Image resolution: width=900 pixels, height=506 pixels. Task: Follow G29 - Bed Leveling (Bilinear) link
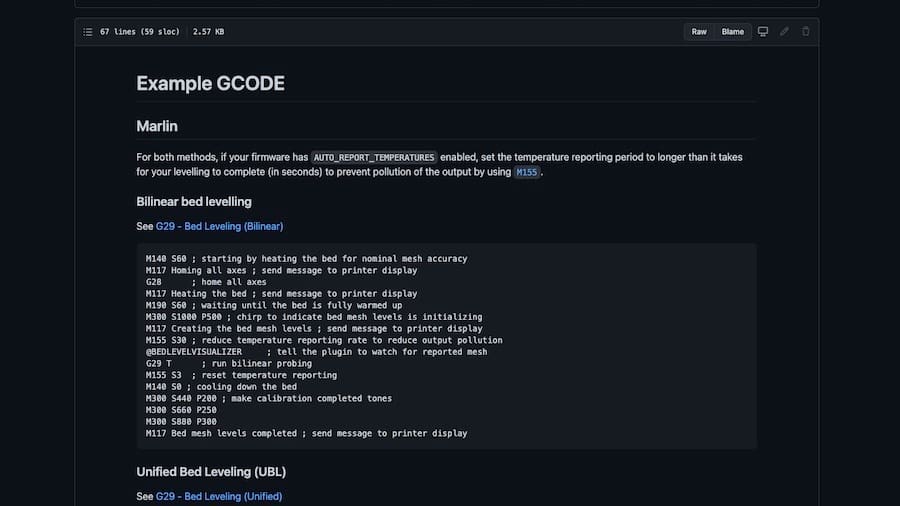[x=219, y=226]
